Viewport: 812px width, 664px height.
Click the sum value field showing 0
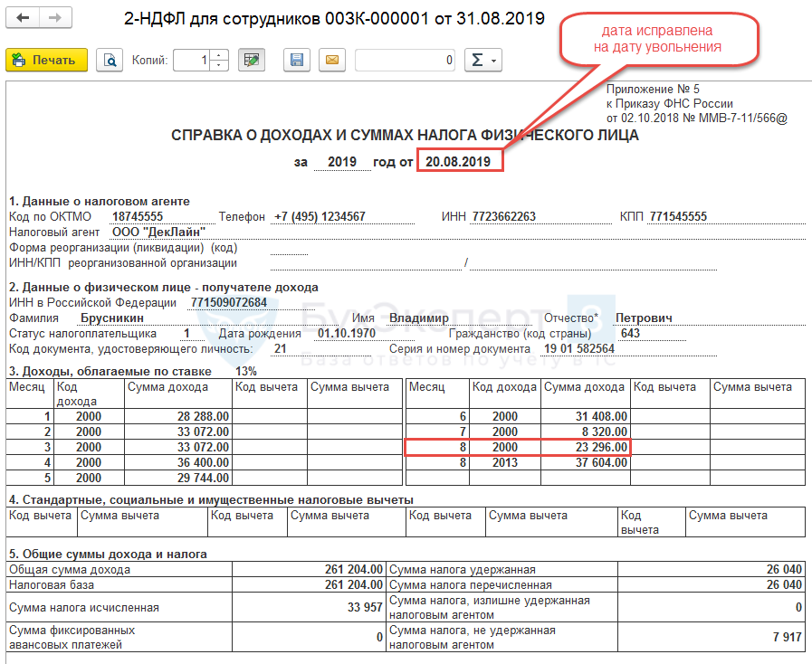pyautogui.click(x=406, y=60)
